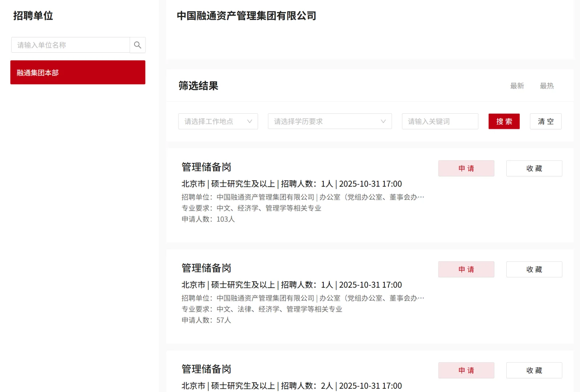This screenshot has width=580, height=392.
Task: Select 融通集团本部 in the unit list
Action: coord(78,72)
